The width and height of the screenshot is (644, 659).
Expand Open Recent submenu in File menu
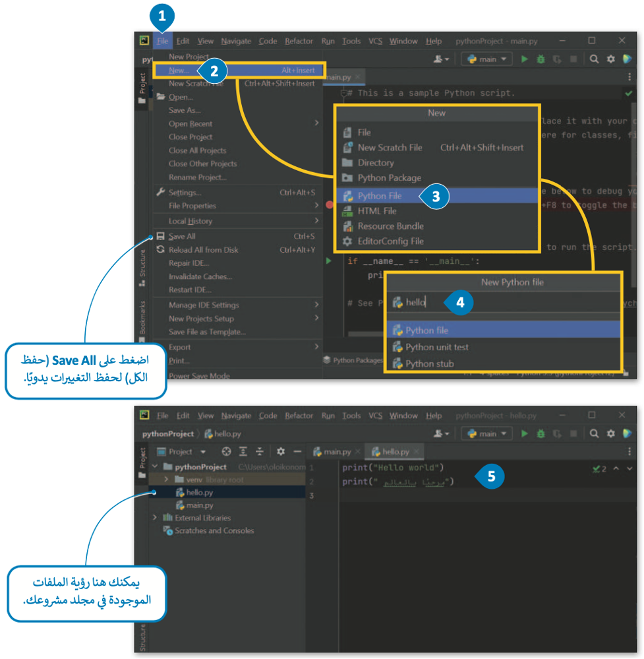(237, 123)
